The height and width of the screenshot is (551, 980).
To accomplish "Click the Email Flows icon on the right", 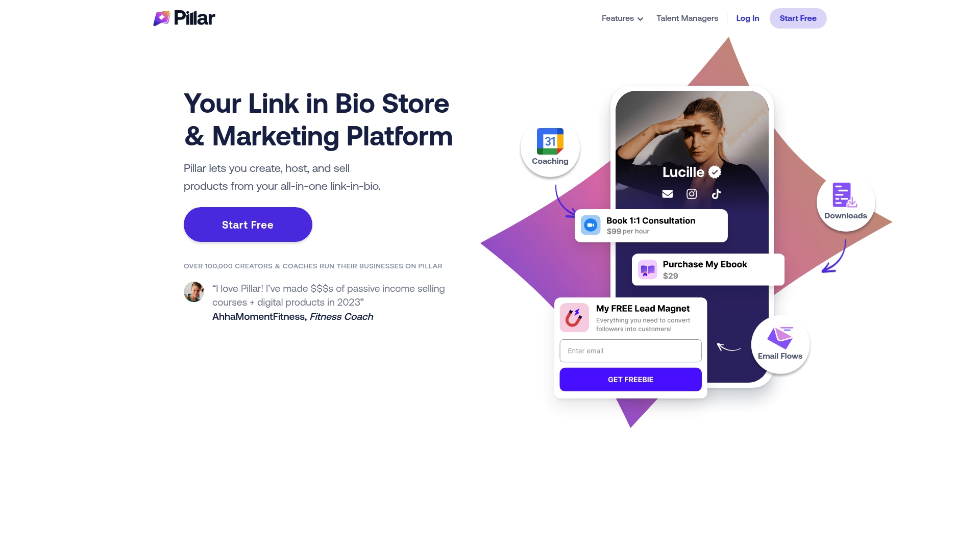I will pos(780,344).
